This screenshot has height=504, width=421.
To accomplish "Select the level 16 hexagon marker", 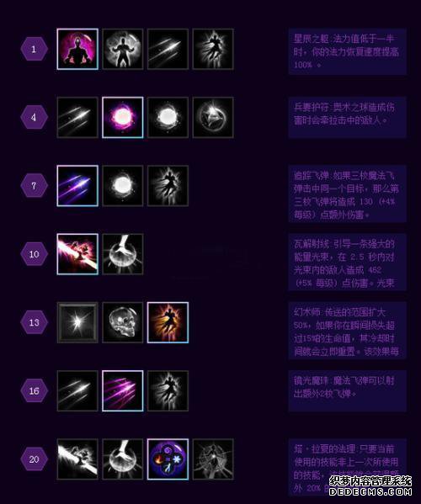I will point(34,391).
